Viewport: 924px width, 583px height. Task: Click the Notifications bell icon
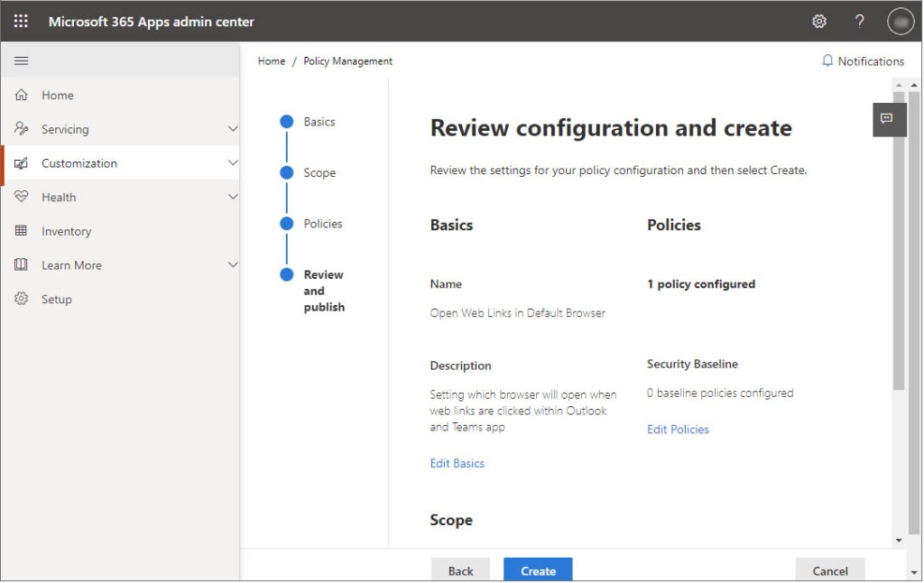(827, 60)
